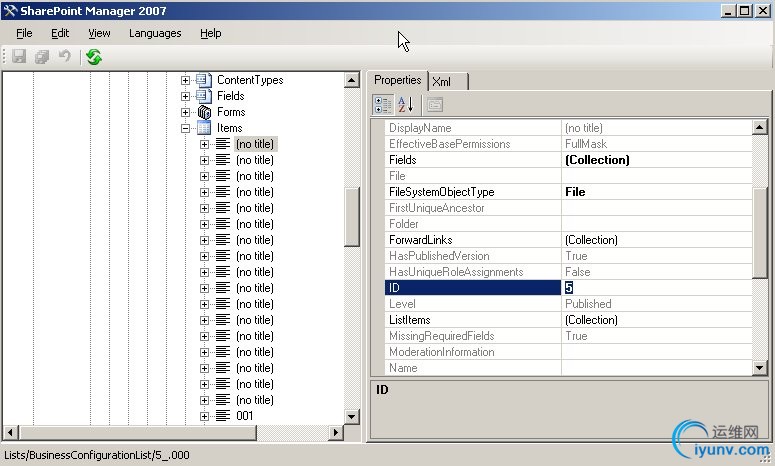Click the Undo toolbar icon

click(65, 56)
